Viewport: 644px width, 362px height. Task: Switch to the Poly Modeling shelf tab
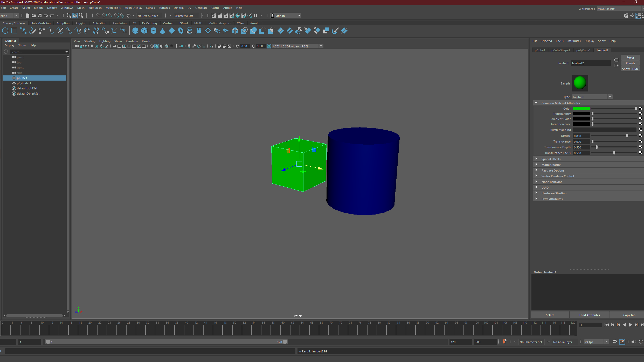41,23
